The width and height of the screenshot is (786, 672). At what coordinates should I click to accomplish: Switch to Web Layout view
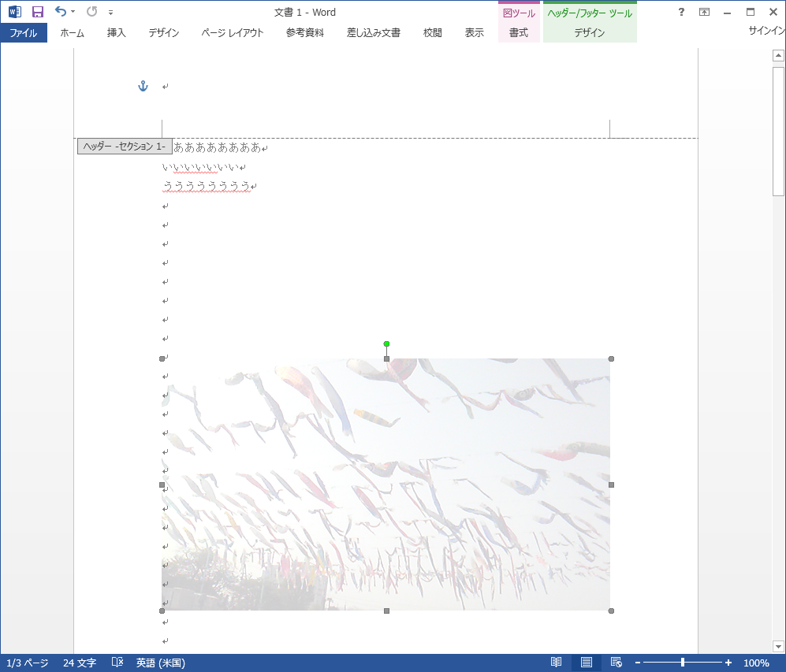click(x=617, y=663)
